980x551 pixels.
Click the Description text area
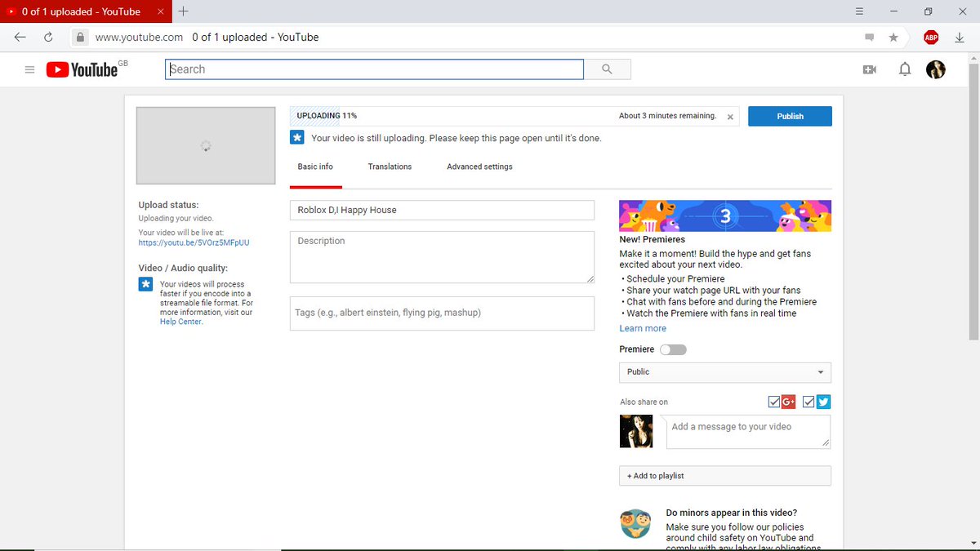(442, 257)
